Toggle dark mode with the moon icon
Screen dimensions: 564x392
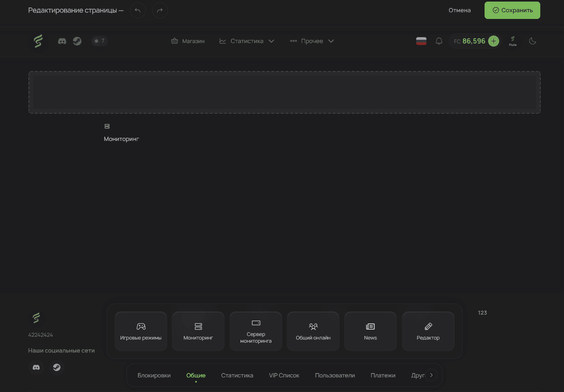(x=532, y=41)
